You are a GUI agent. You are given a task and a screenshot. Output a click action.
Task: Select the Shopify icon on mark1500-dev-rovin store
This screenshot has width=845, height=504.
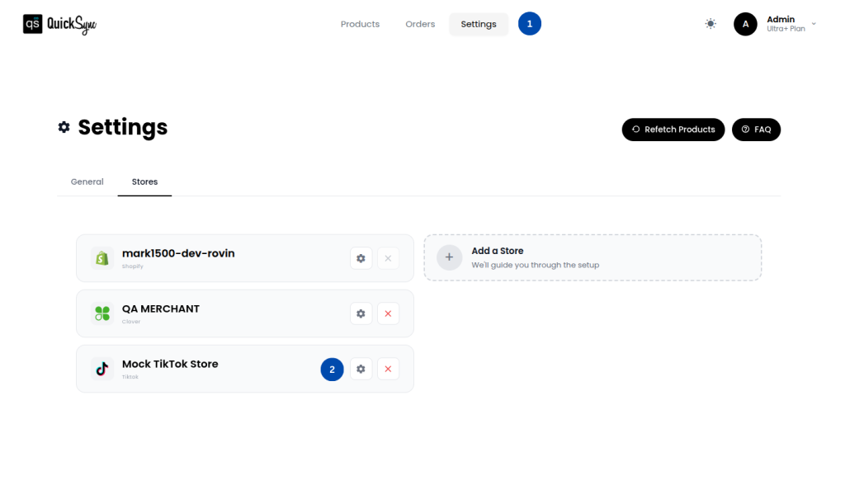click(101, 257)
